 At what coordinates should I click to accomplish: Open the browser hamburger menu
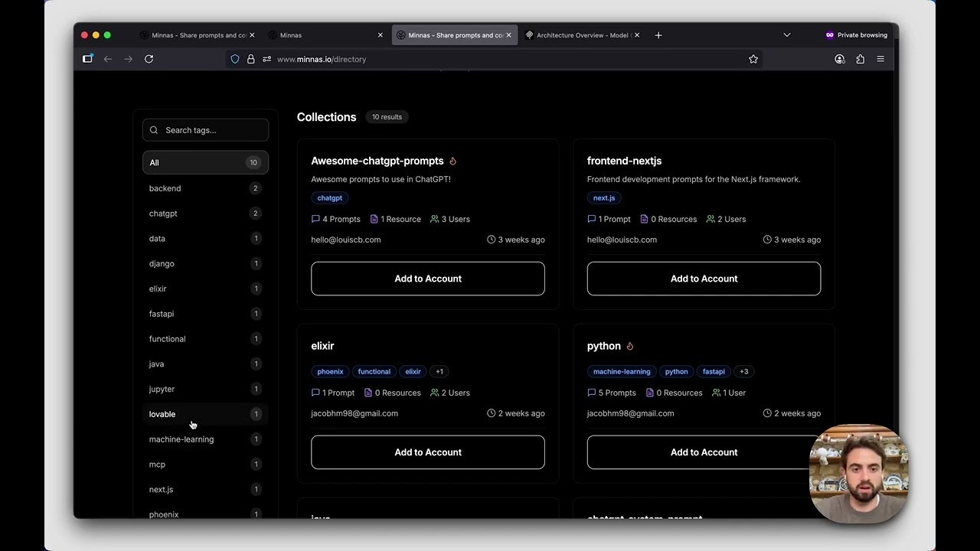coord(880,59)
